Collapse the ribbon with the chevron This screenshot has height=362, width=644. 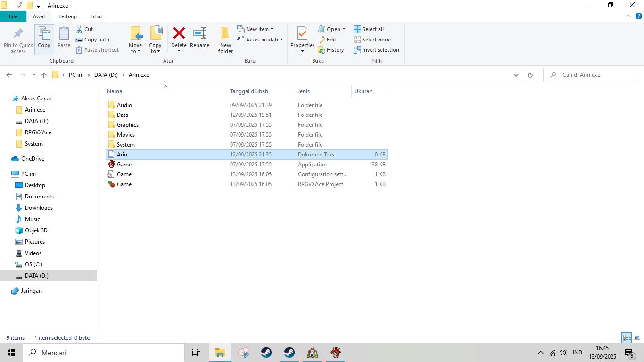click(x=628, y=16)
